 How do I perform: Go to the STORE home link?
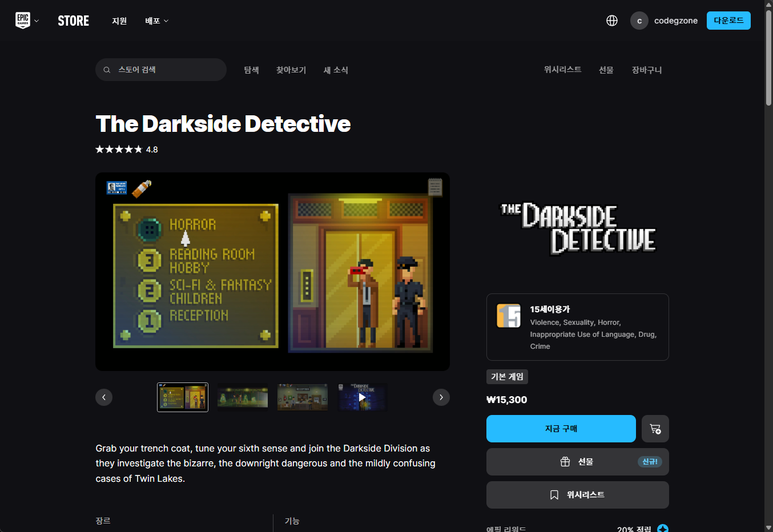[x=73, y=21]
